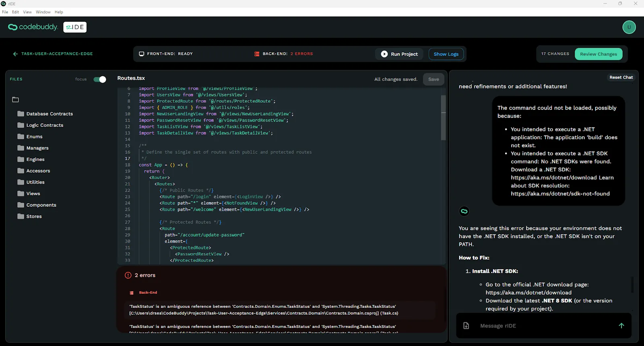Open the Help menu
This screenshot has width=644, height=346.
(59, 12)
